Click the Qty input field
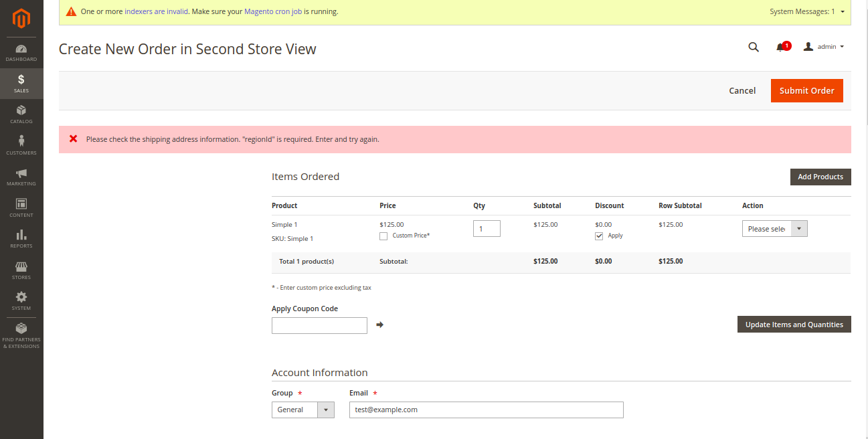This screenshot has height=439, width=868. [x=487, y=228]
